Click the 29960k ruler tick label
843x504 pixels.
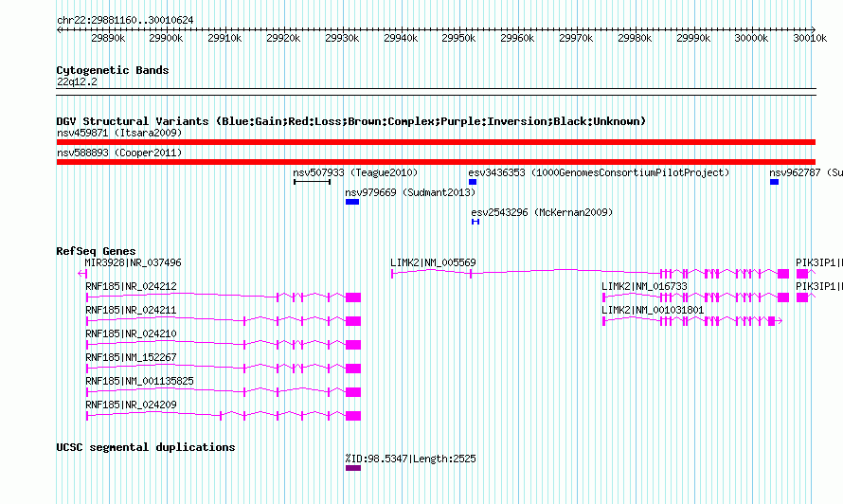517,38
